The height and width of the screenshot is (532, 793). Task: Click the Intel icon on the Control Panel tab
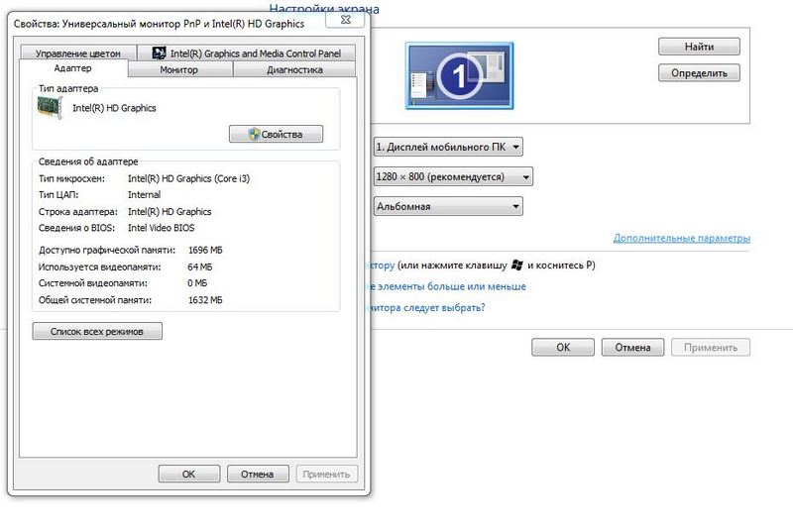(160, 53)
